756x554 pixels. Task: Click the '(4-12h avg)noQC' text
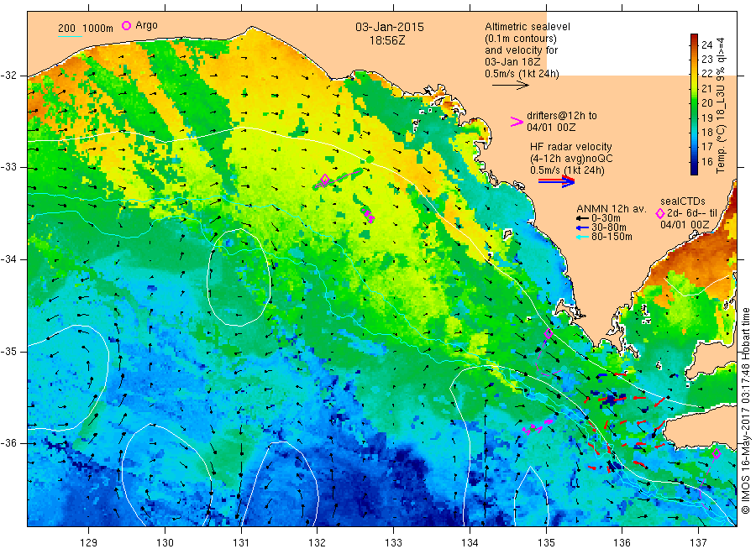[x=571, y=159]
